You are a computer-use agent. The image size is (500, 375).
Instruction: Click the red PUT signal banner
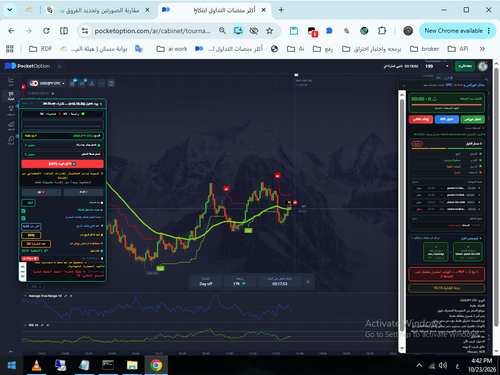click(447, 274)
